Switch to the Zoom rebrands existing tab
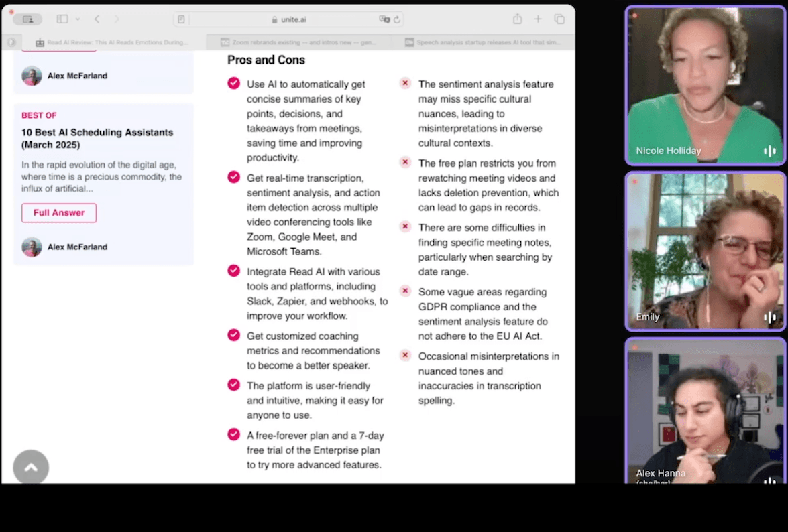This screenshot has width=788, height=532. (299, 42)
